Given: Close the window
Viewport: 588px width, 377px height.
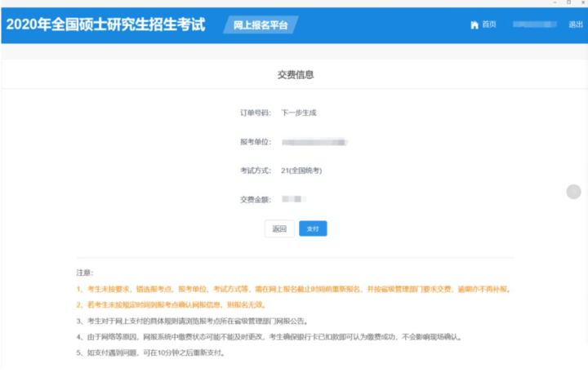Looking at the screenshot, I should pos(583,2).
